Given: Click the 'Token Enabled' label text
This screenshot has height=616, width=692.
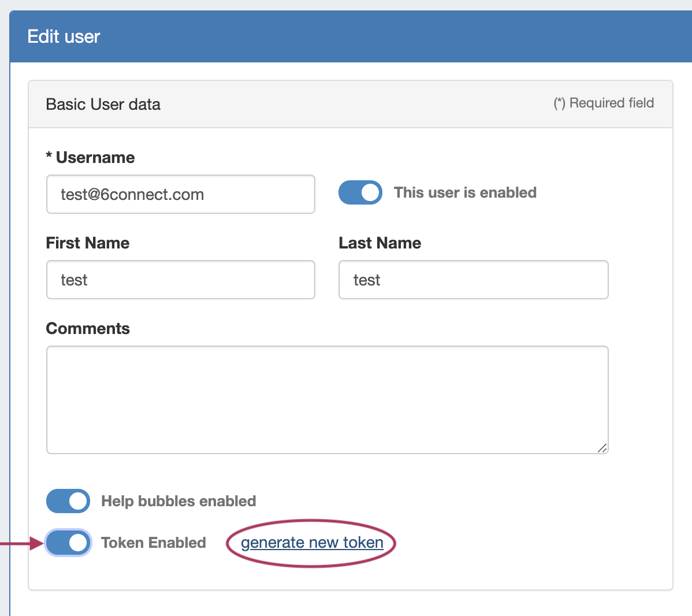Looking at the screenshot, I should (x=153, y=543).
